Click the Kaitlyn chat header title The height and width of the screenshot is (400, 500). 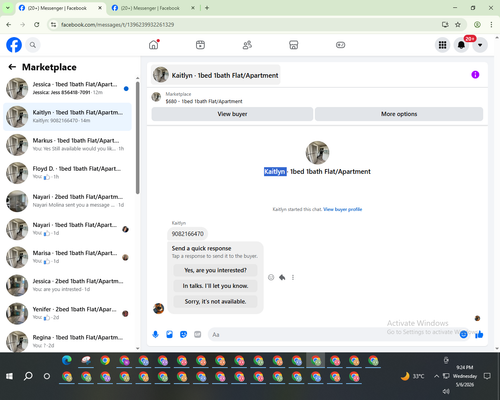point(216,75)
